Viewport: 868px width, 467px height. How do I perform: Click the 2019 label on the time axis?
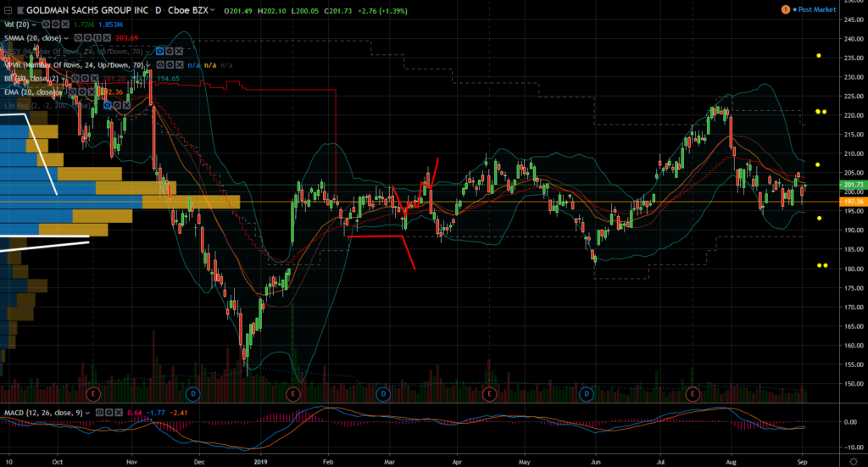tap(261, 461)
